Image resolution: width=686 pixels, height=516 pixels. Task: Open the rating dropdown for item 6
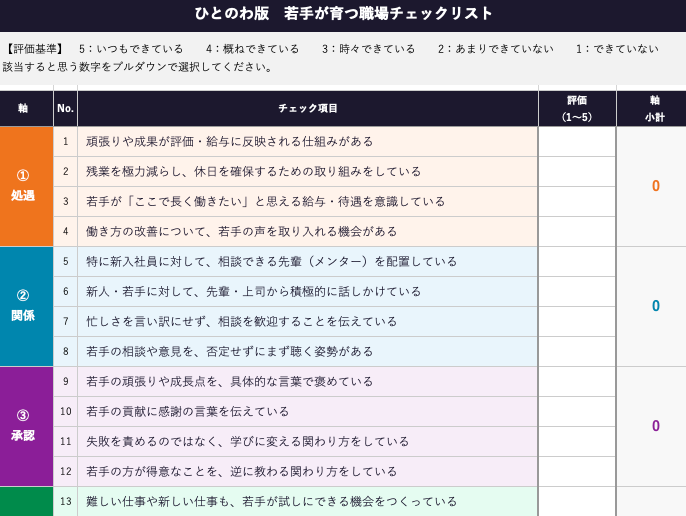(577, 291)
